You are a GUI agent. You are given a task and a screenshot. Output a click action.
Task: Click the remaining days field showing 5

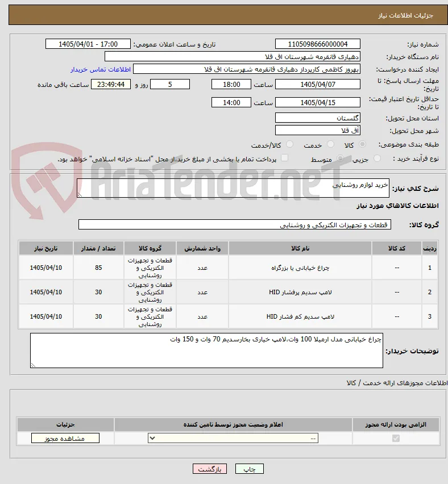click(170, 84)
